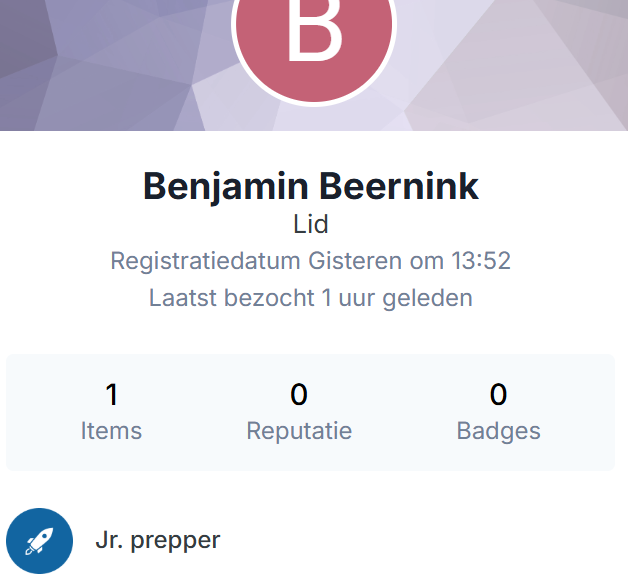Click the surname Beernink in heading

pyautogui.click(x=399, y=186)
